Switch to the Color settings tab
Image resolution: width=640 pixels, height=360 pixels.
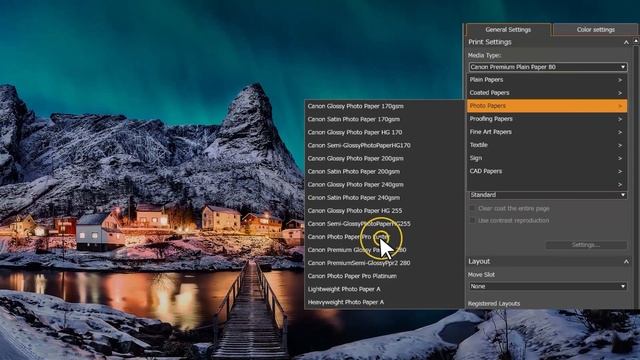596,29
